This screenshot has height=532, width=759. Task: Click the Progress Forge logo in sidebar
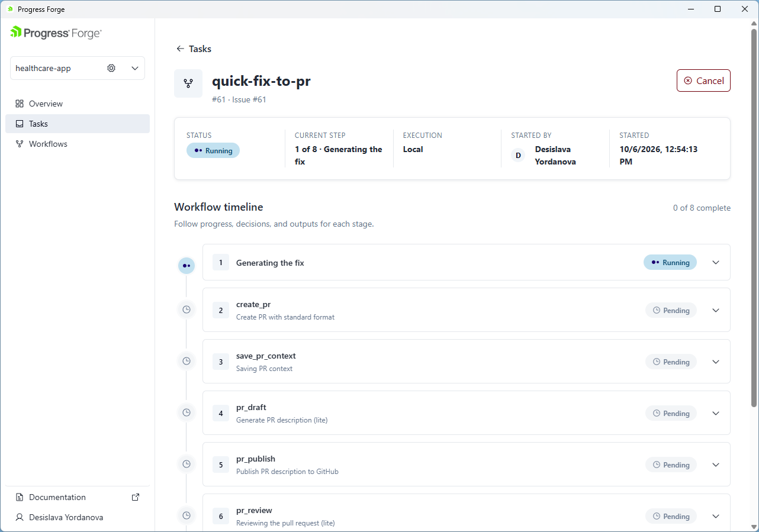coord(56,33)
